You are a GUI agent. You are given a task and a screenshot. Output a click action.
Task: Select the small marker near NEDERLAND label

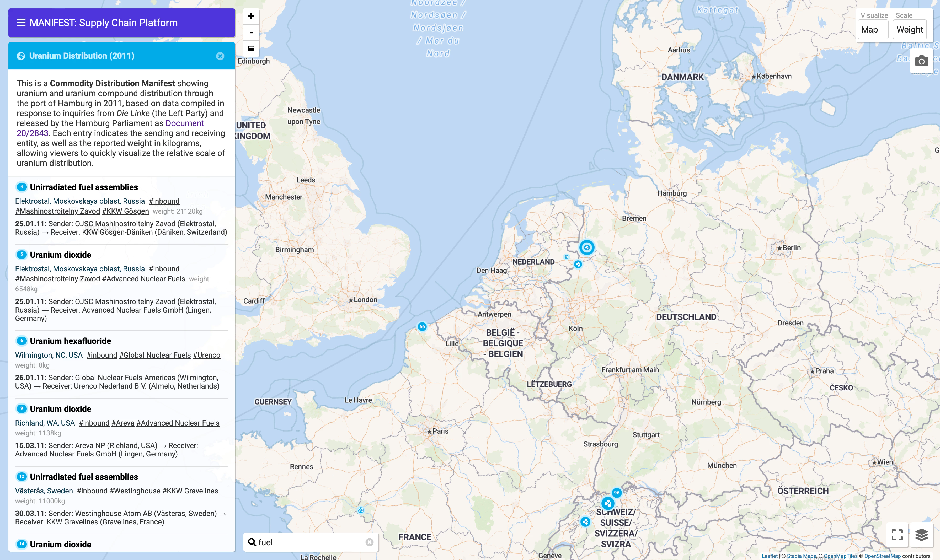click(x=566, y=257)
